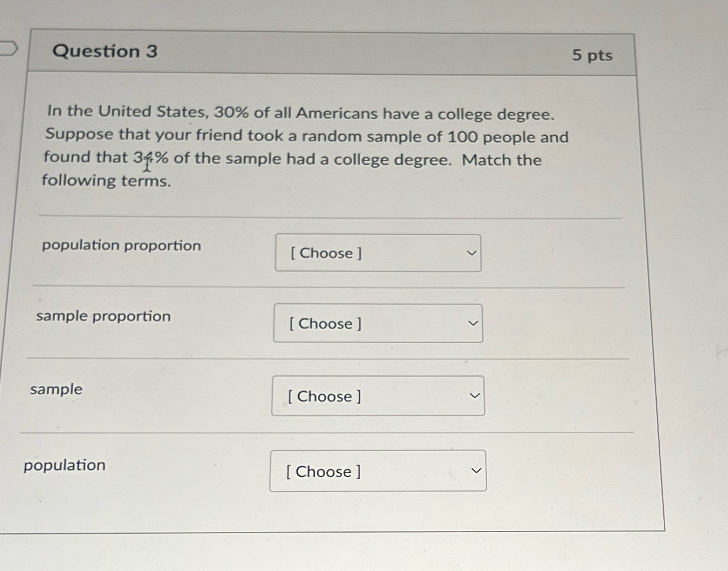The width and height of the screenshot is (728, 571).
Task: Open the sample answer dropdown
Action: point(378,396)
